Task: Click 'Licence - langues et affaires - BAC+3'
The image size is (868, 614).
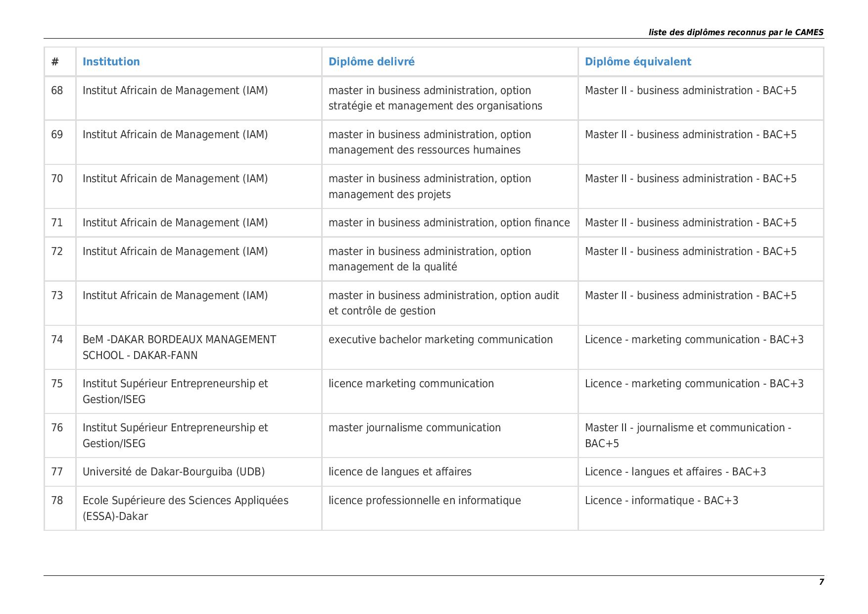Action: pyautogui.click(x=675, y=472)
